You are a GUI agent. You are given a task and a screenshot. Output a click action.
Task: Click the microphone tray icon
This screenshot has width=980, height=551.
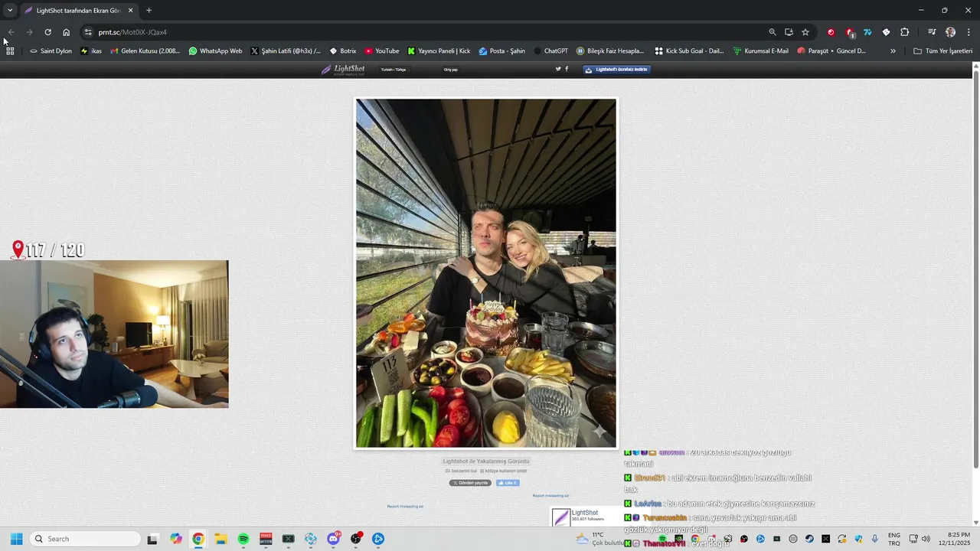point(874,539)
